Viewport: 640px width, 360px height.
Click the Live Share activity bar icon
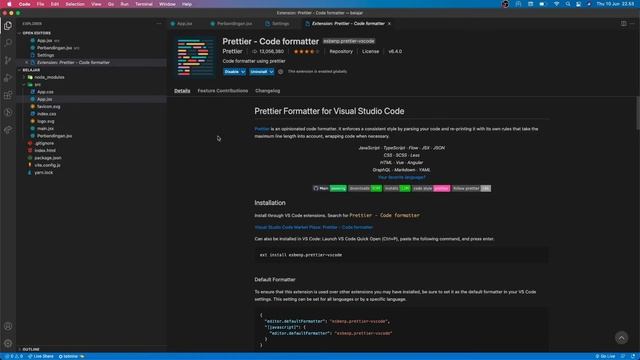[8, 130]
